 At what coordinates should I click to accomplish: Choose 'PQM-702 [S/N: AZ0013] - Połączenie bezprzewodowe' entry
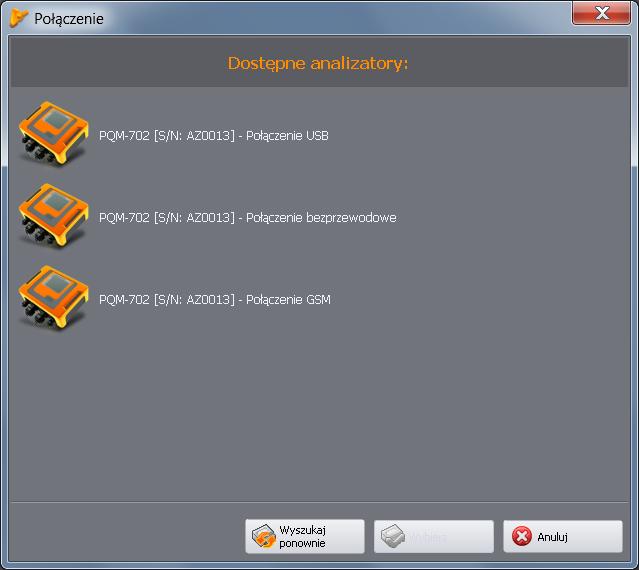click(x=248, y=218)
